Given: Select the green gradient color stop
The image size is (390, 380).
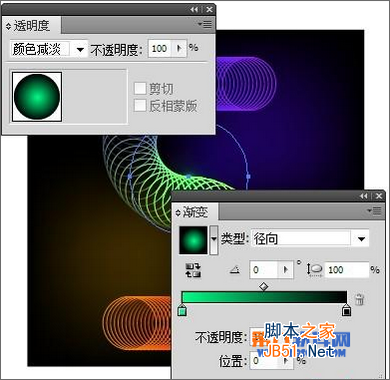Looking at the screenshot, I should coord(182,310).
